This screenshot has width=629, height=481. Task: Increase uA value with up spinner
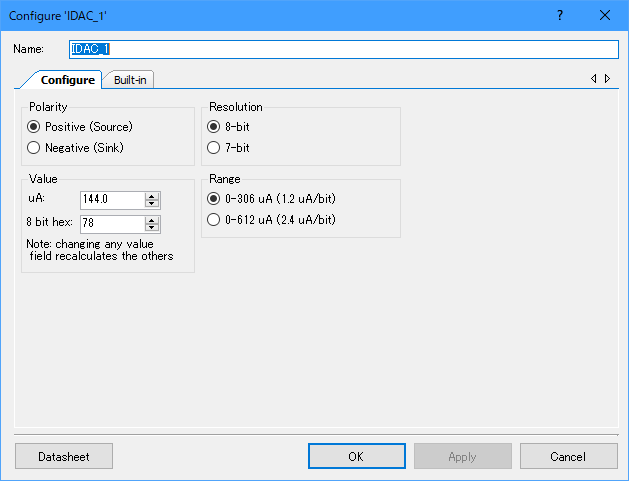coord(152,195)
